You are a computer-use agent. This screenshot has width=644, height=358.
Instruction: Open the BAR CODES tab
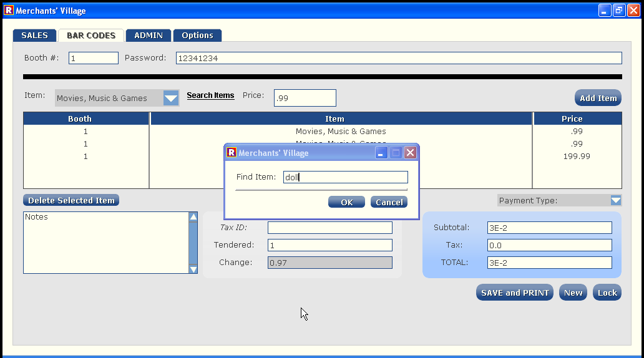91,36
